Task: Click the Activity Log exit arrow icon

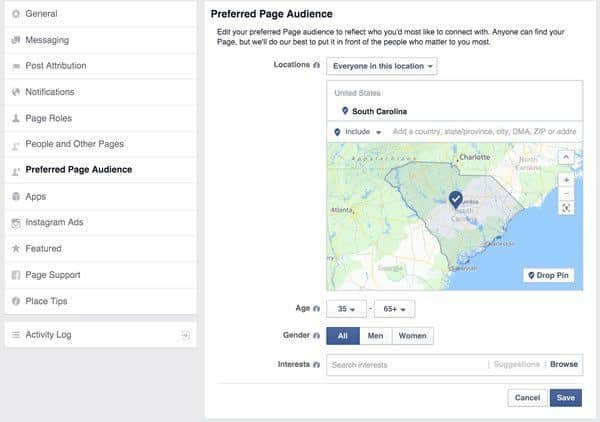Action: tap(185, 336)
